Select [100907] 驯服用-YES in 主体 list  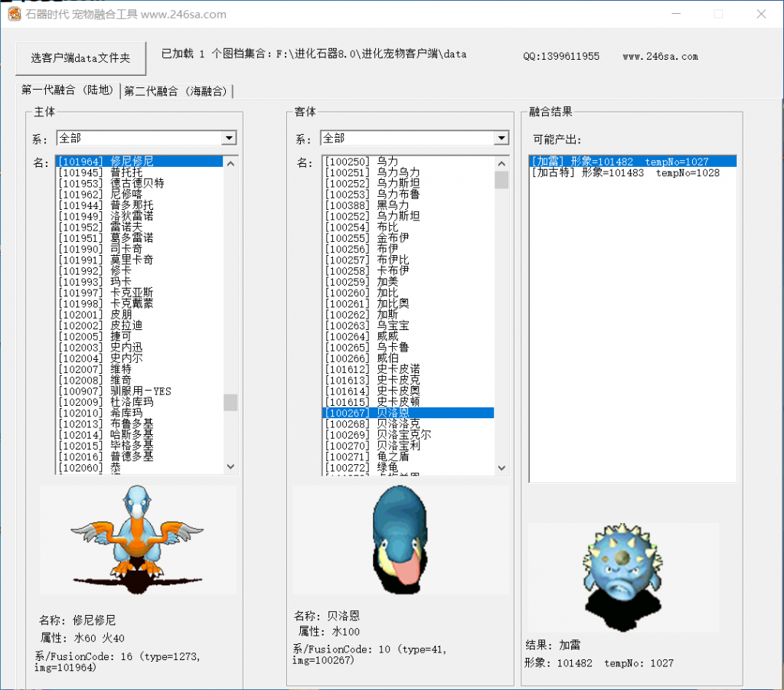click(139, 391)
